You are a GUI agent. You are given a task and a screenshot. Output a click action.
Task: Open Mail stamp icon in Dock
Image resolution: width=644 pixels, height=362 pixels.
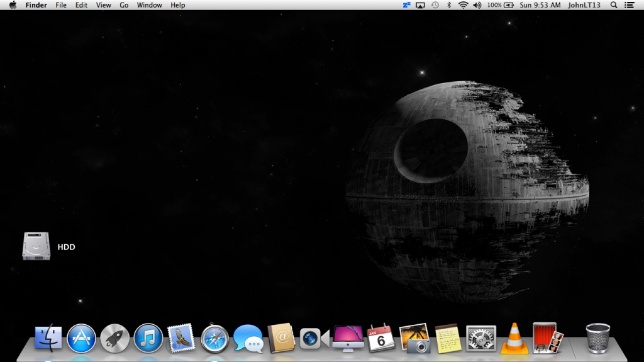[181, 338]
